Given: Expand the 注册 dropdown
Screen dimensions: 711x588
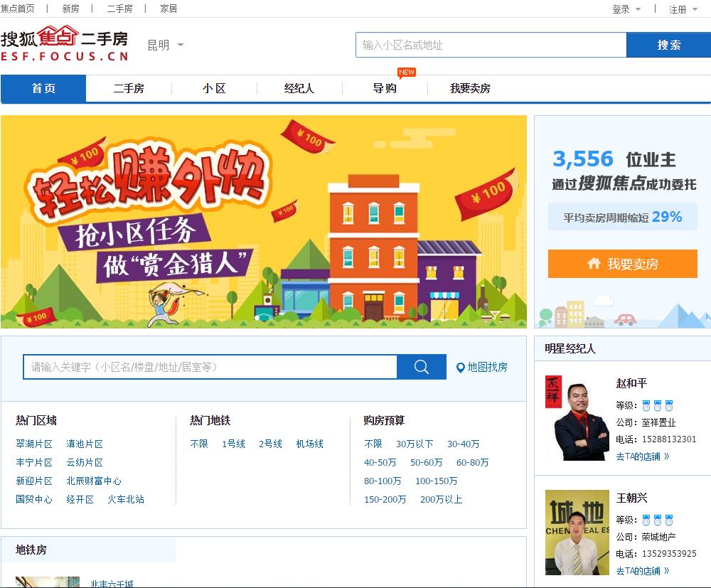Looking at the screenshot, I should coord(683,9).
